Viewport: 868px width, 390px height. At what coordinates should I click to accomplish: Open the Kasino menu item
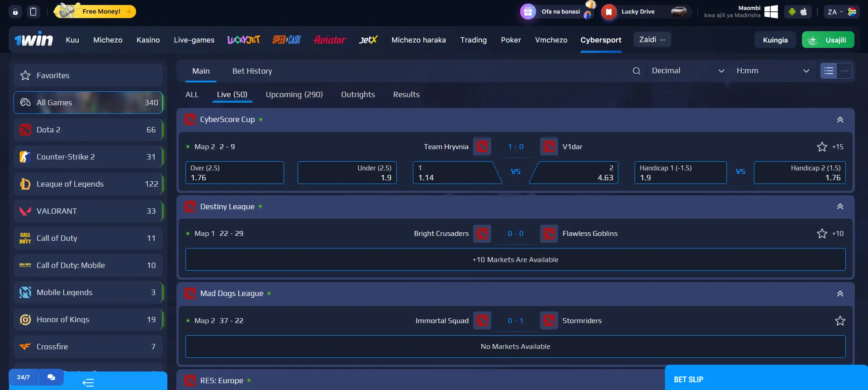click(148, 40)
